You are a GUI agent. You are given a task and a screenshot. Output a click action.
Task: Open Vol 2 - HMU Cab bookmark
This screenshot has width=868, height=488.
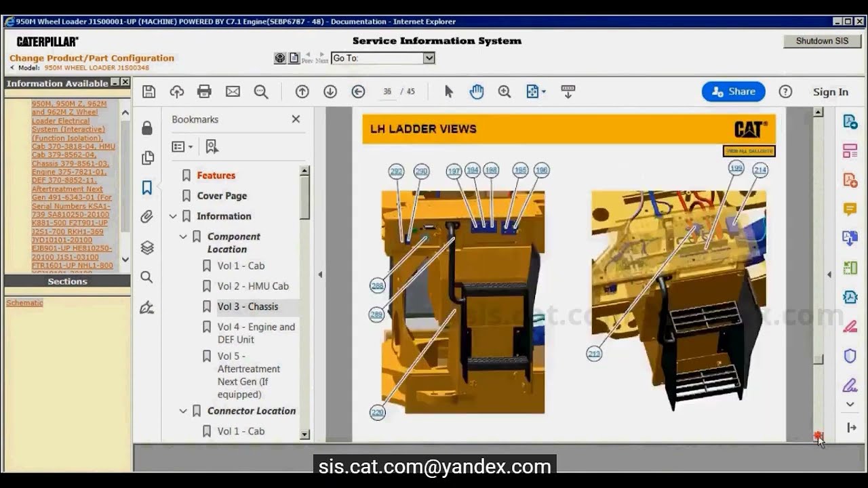tap(253, 286)
